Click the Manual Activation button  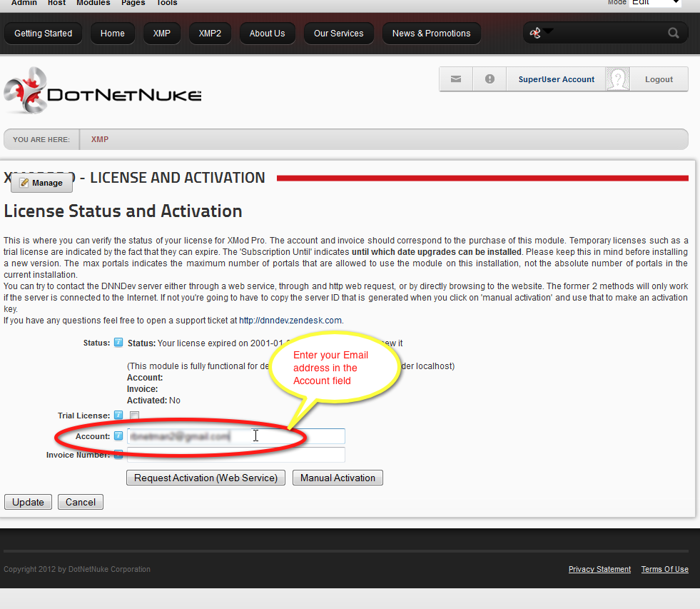pos(338,478)
